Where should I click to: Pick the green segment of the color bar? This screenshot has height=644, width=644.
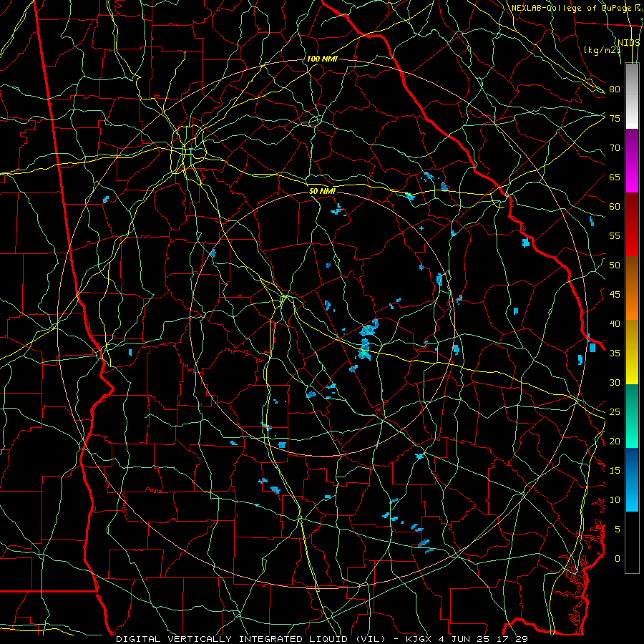pyautogui.click(x=632, y=416)
